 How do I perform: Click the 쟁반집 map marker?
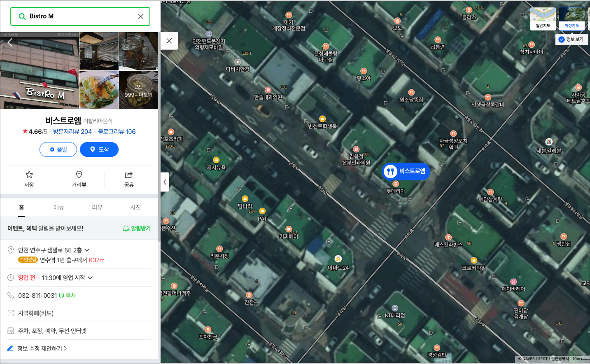point(564,237)
